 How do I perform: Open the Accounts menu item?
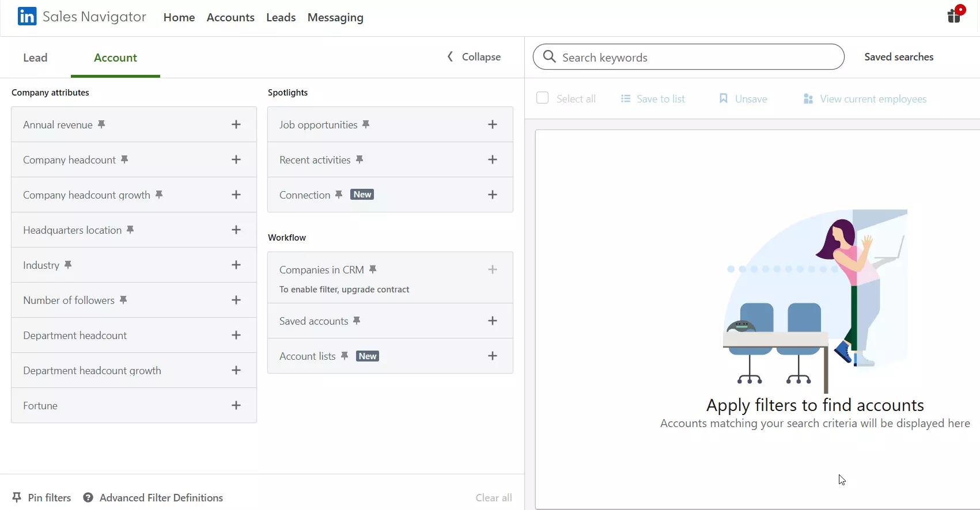coord(230,17)
